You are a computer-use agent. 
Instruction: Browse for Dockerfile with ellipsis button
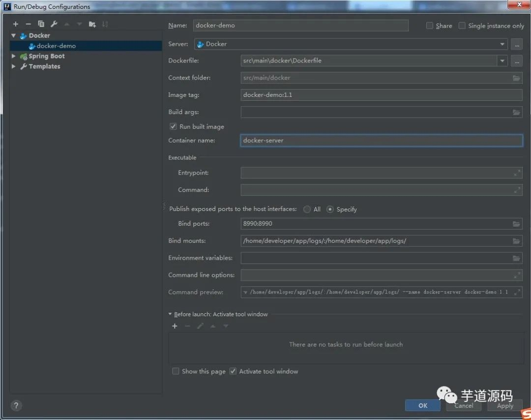click(517, 61)
